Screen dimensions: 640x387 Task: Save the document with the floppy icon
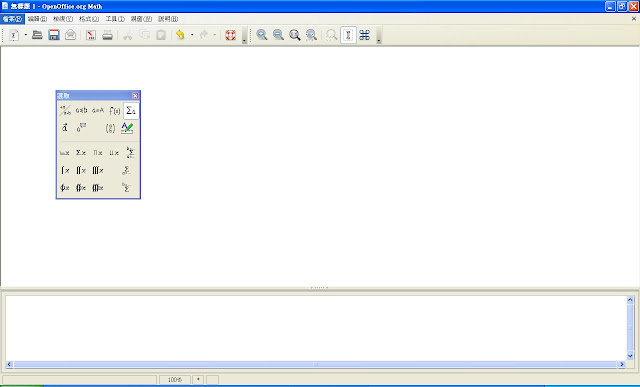pyautogui.click(x=54, y=35)
